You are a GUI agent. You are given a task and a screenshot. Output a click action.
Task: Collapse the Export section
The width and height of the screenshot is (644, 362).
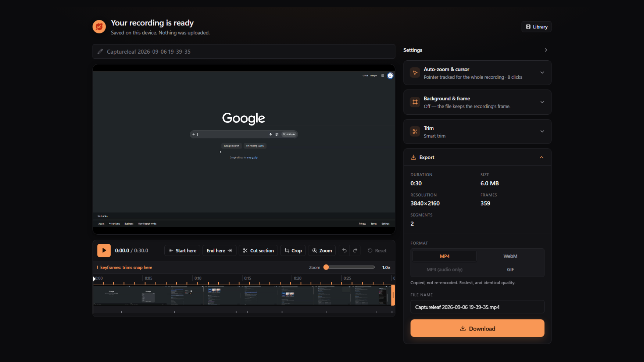point(541,157)
